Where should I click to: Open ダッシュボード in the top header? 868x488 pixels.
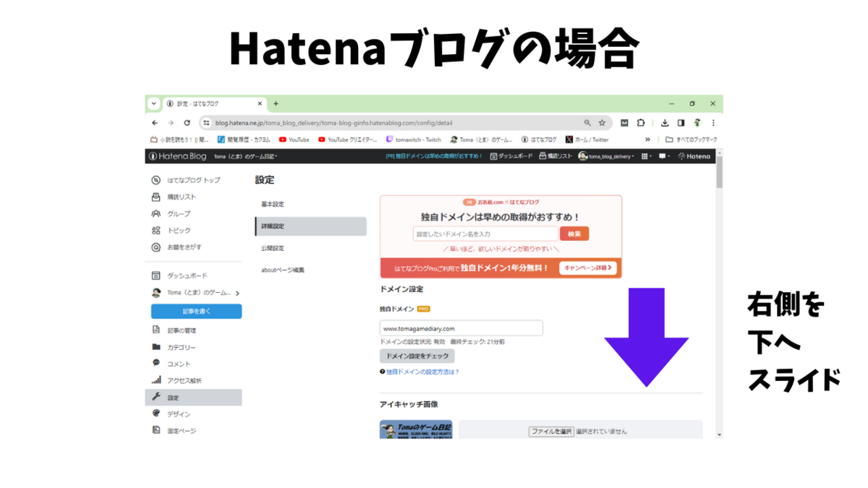pyautogui.click(x=511, y=156)
